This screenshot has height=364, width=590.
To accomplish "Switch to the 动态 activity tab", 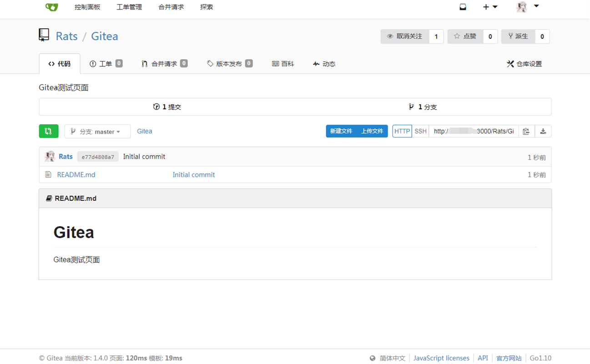I will 324,64.
